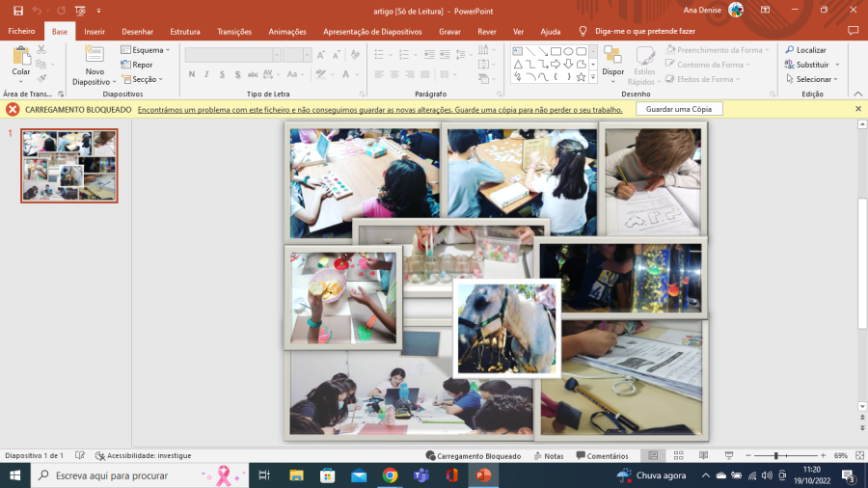Open the font name combo box dropdown
868x488 pixels.
tap(277, 55)
